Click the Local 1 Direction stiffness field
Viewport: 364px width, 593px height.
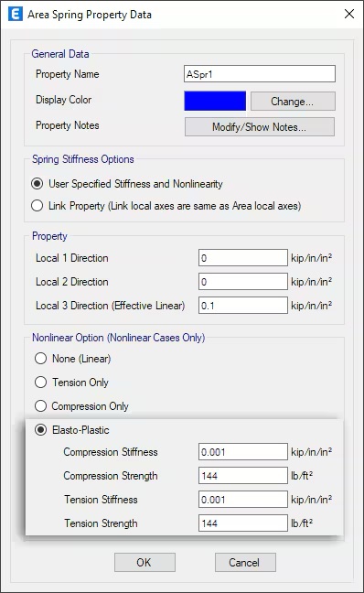243,258
